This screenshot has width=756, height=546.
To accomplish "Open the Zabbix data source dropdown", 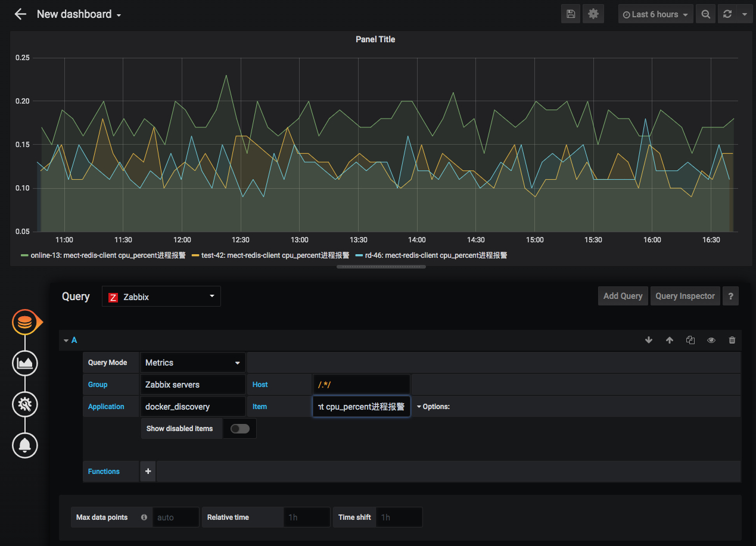I will (x=161, y=297).
